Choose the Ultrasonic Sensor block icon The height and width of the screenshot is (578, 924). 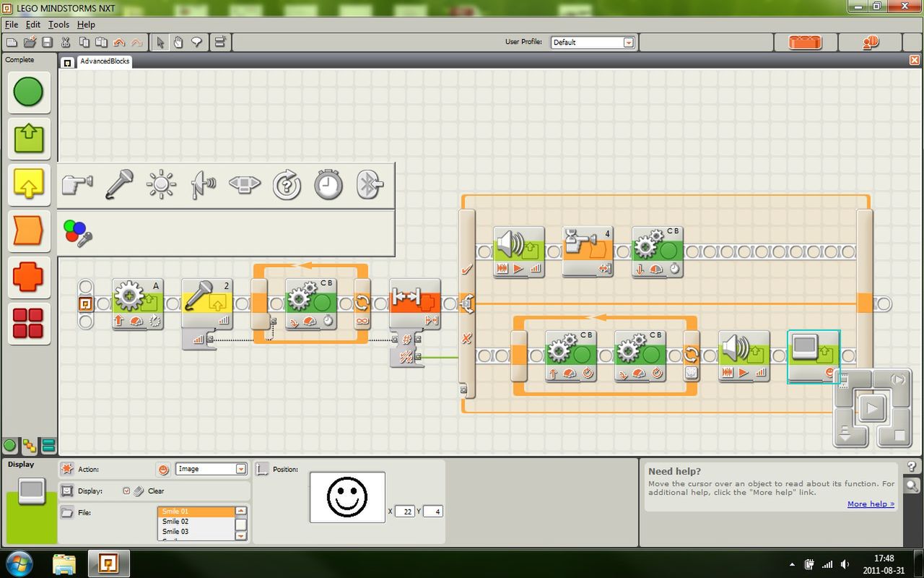coord(203,185)
